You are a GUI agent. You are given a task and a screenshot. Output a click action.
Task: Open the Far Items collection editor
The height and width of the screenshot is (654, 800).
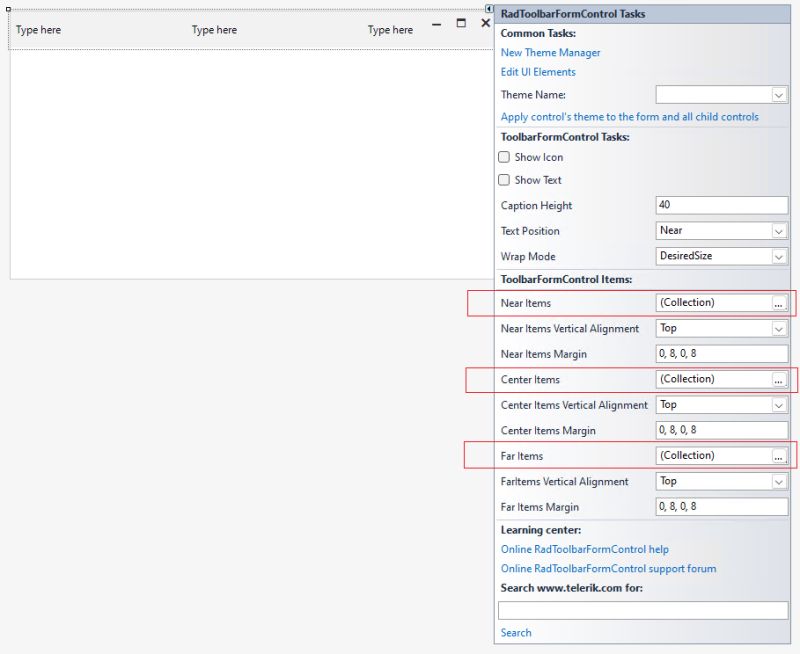(x=777, y=455)
